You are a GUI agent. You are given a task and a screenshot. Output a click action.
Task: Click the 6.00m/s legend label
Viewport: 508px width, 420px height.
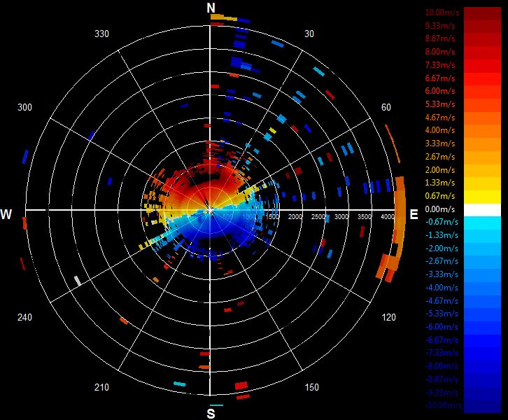[x=440, y=91]
